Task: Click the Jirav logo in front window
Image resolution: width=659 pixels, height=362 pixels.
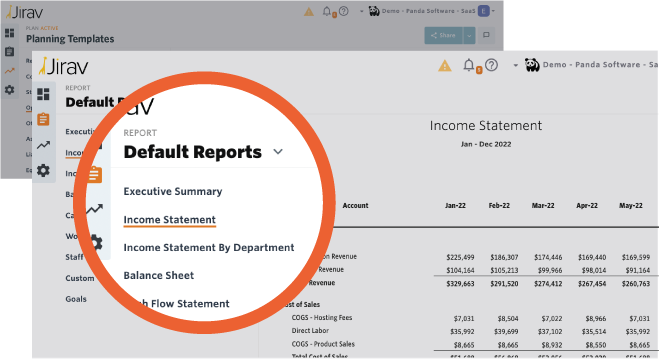Action: tap(63, 66)
